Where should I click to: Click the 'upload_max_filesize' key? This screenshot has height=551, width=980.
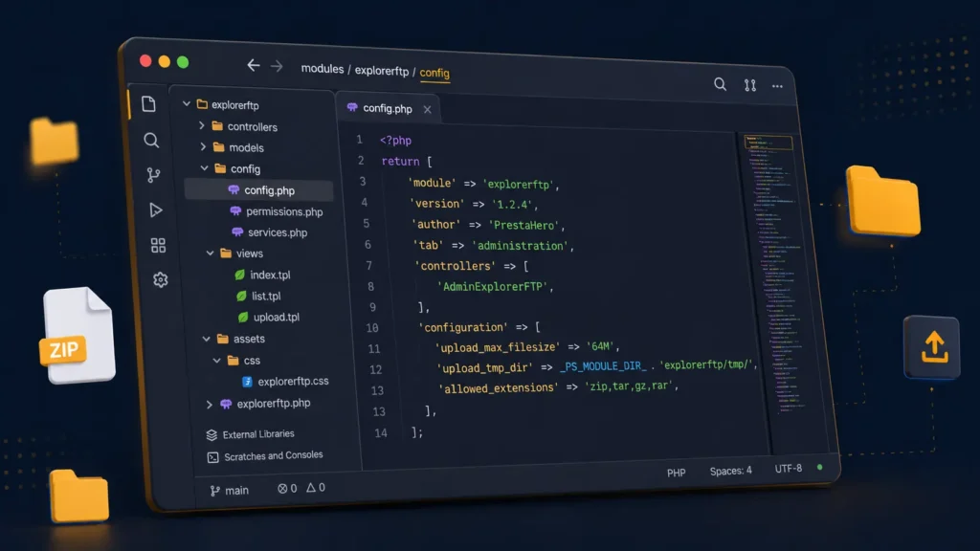tap(498, 346)
